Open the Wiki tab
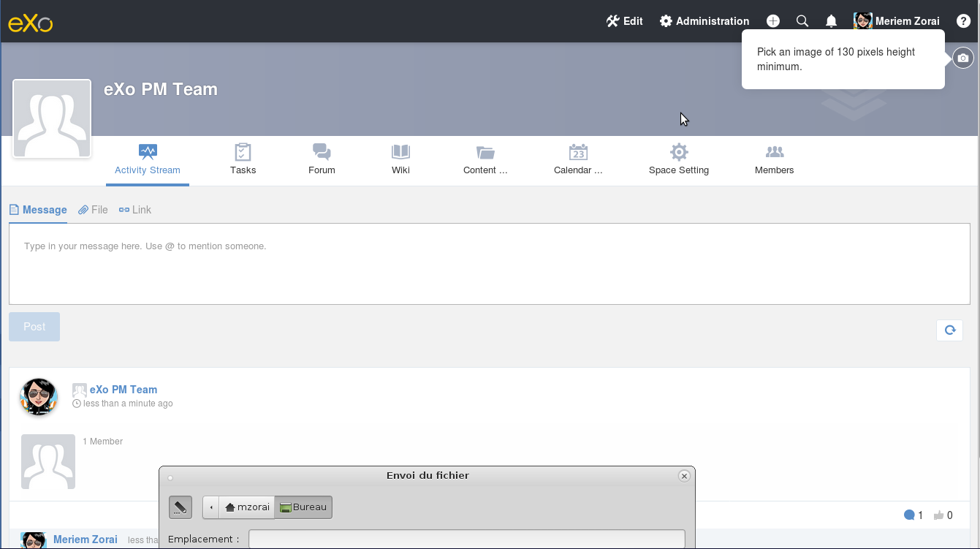Screen dimensions: 980x549 (400, 160)
